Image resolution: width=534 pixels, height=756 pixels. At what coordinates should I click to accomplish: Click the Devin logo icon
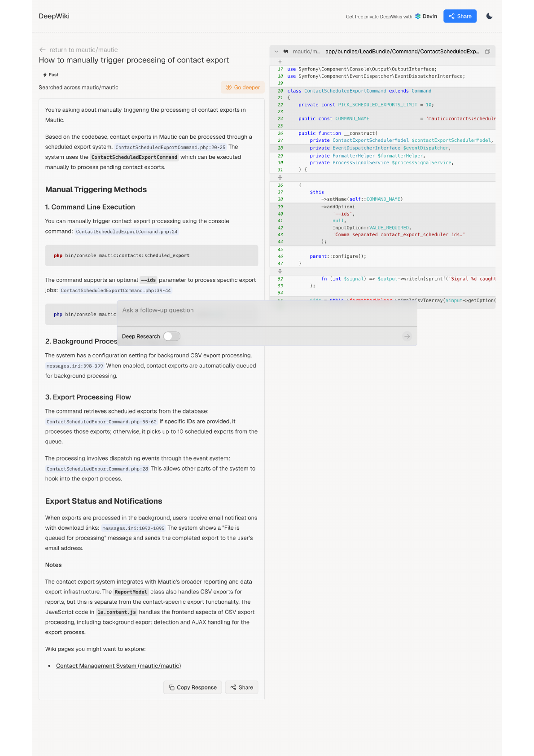coord(418,16)
